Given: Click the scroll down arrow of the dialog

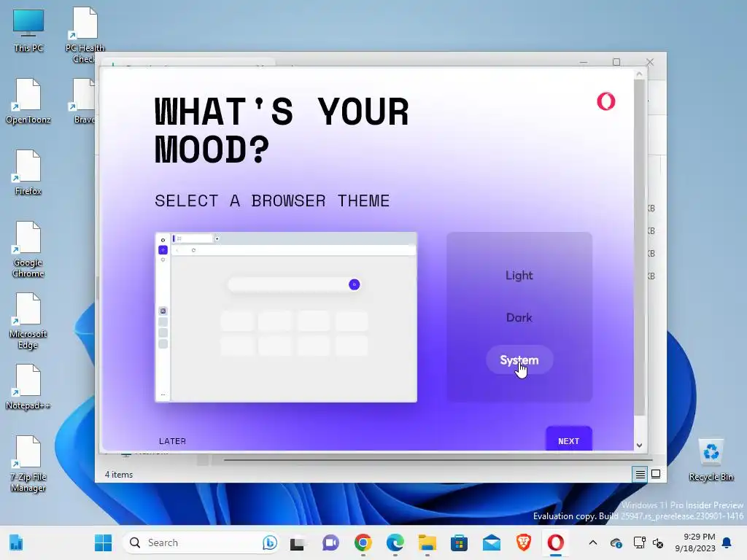Looking at the screenshot, I should (639, 446).
